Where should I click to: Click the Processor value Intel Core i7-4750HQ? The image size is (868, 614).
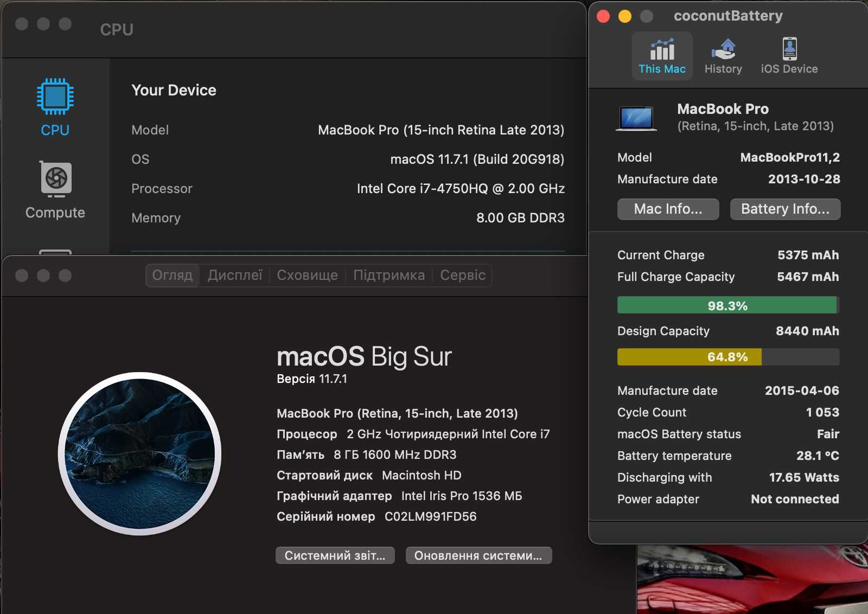coord(461,188)
